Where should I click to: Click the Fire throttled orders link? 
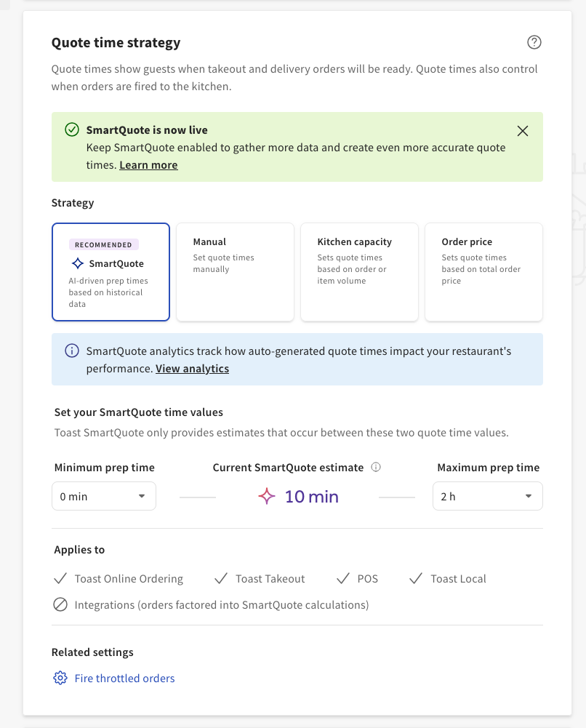click(x=124, y=677)
